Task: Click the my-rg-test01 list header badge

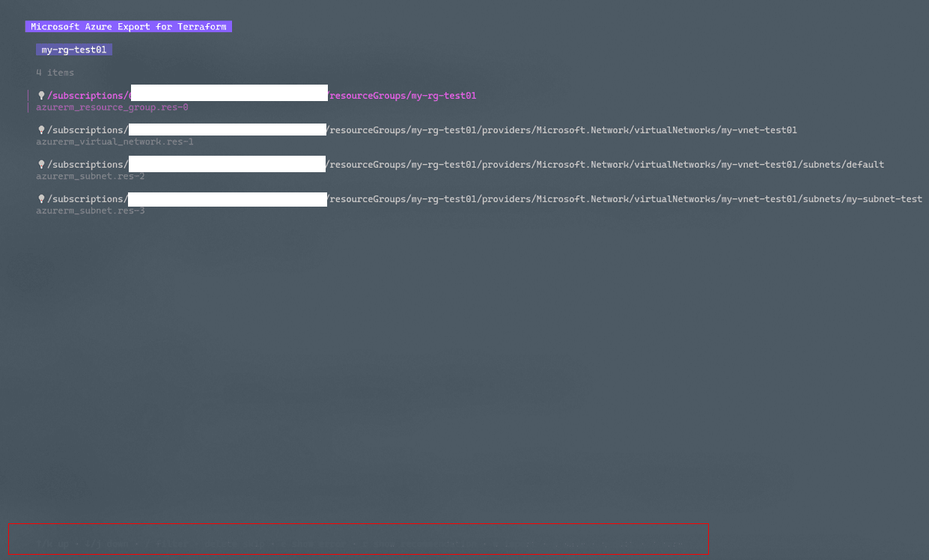Action: (x=74, y=49)
